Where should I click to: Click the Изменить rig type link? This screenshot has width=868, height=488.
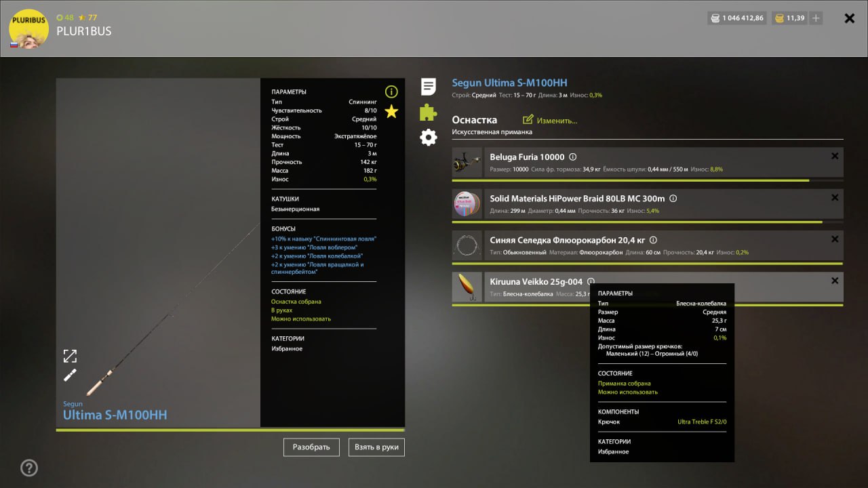(x=557, y=121)
